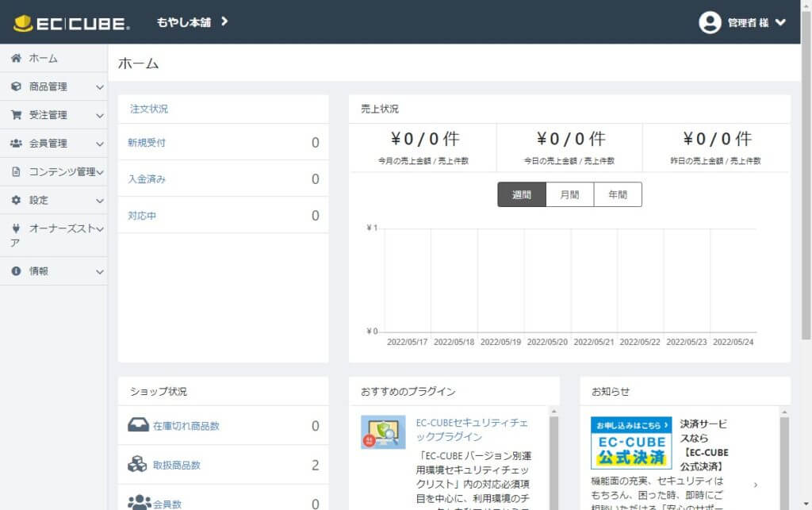
Task: Open the 在庫切れ商品数 link
Action: click(186, 426)
